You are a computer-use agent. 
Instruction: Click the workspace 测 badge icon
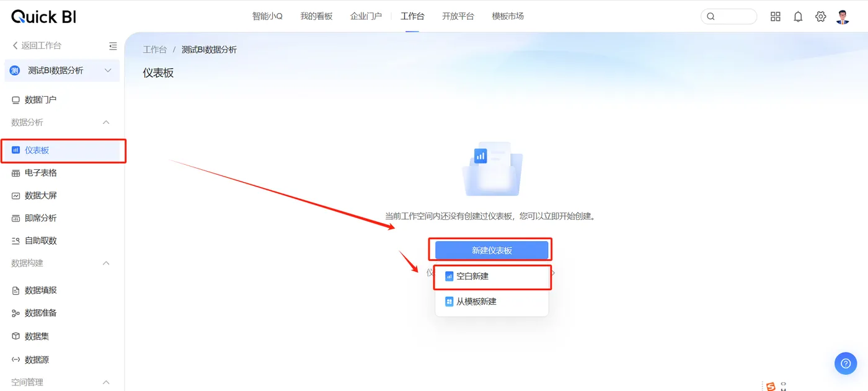(15, 71)
